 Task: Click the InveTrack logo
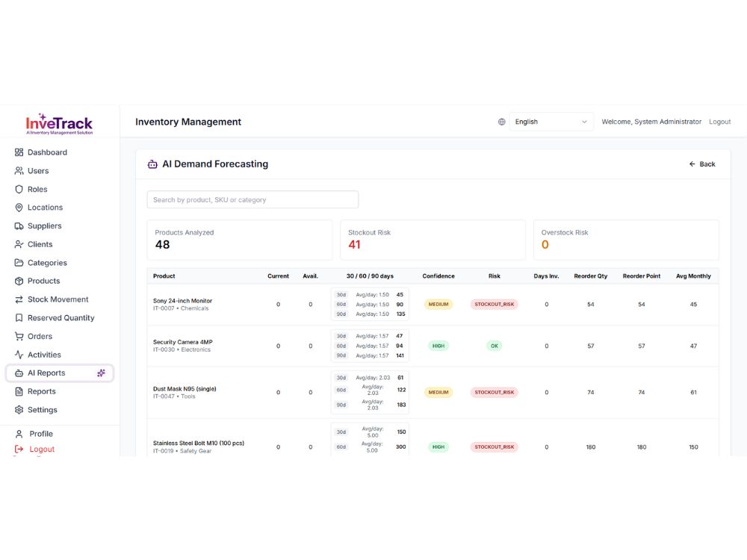[59, 124]
